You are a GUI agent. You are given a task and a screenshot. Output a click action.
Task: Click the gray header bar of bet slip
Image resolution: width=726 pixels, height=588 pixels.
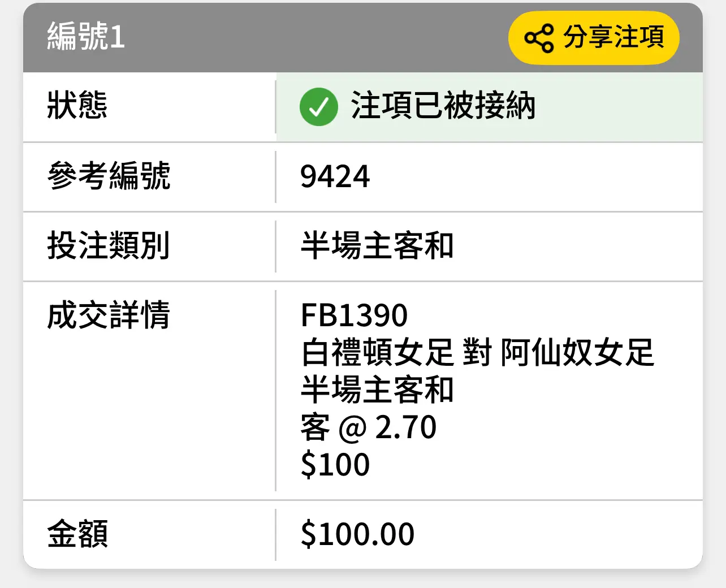click(x=363, y=38)
